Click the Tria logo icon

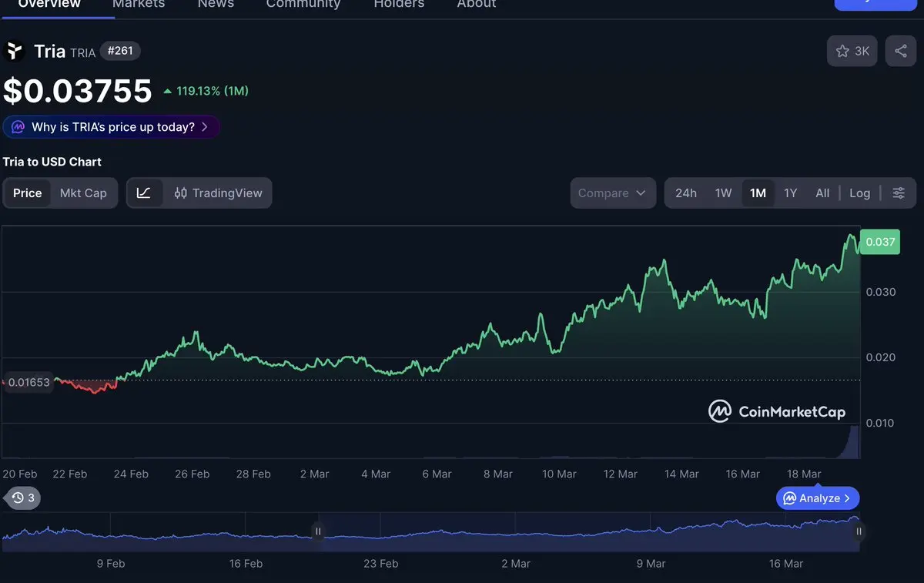pos(14,52)
